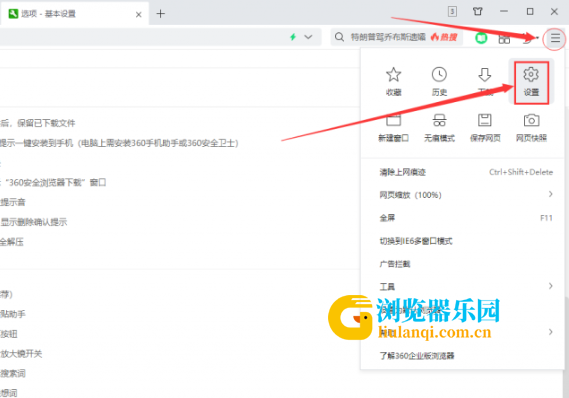Open the 历史 history clock icon
This screenshot has width=569, height=398.
tap(439, 75)
